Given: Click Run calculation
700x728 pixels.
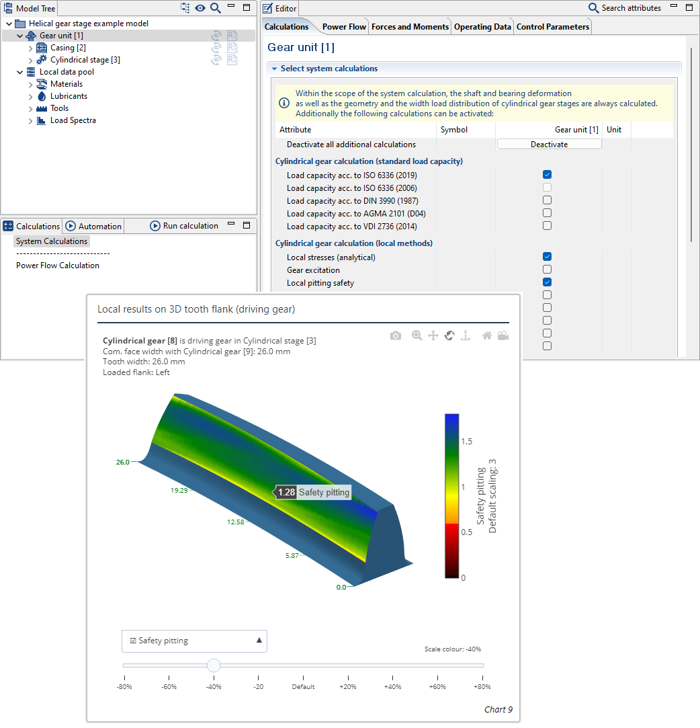Looking at the screenshot, I should click(184, 226).
